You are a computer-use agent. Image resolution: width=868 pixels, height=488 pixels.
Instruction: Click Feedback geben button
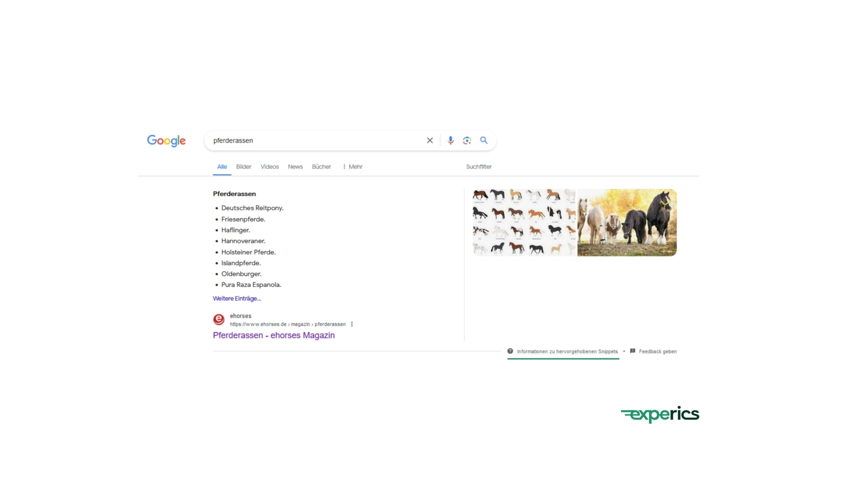pyautogui.click(x=653, y=351)
